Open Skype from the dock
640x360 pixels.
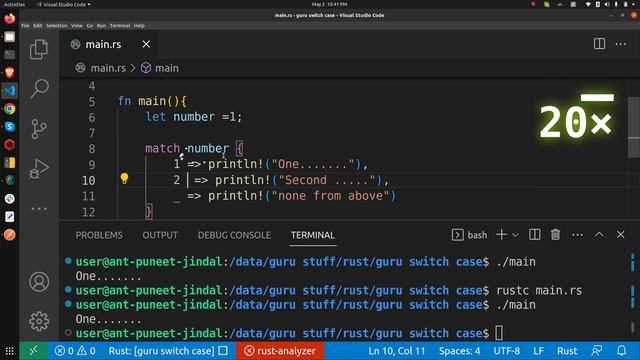tap(9, 127)
